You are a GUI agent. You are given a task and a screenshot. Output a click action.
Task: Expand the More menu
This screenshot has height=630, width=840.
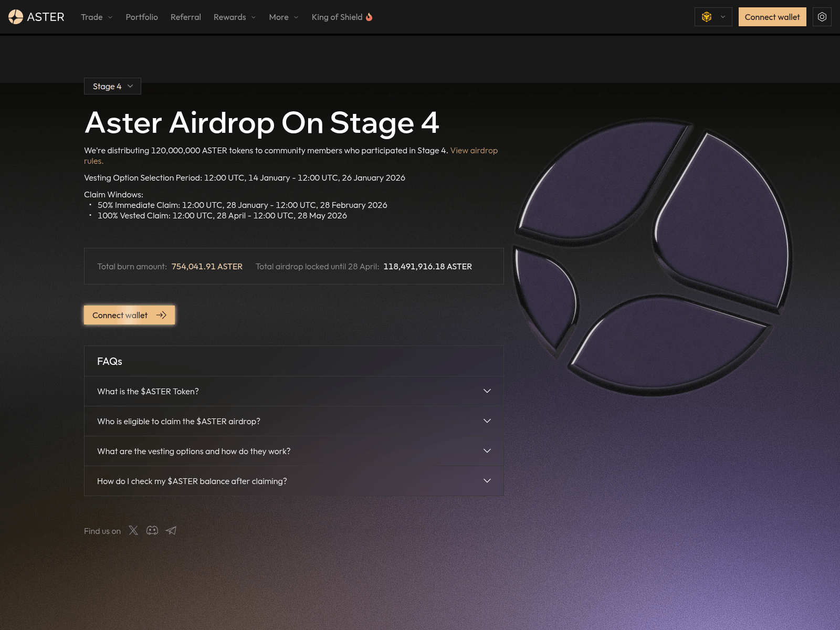(x=283, y=17)
